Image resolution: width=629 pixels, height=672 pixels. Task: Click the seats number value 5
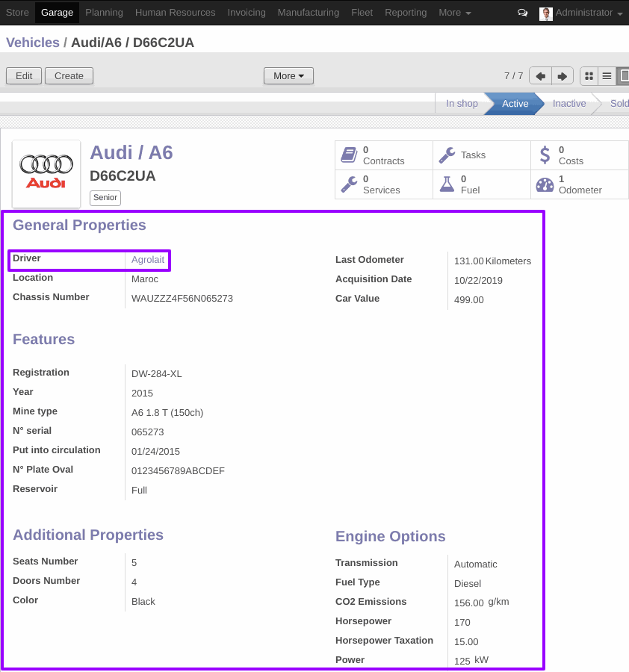coord(134,563)
